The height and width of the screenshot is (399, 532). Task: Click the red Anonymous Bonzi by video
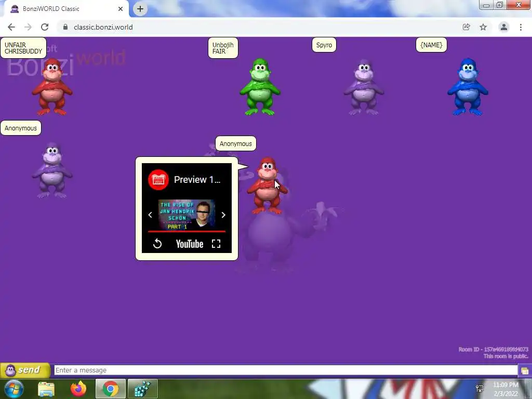[x=267, y=185]
